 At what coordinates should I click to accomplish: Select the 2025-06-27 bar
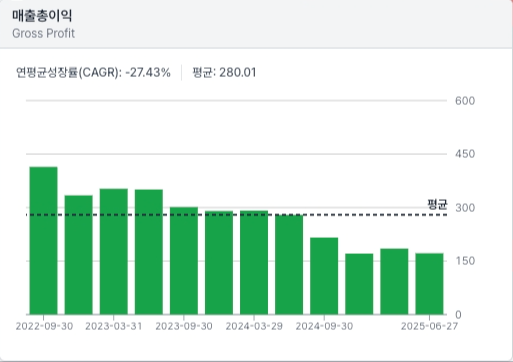point(429,284)
